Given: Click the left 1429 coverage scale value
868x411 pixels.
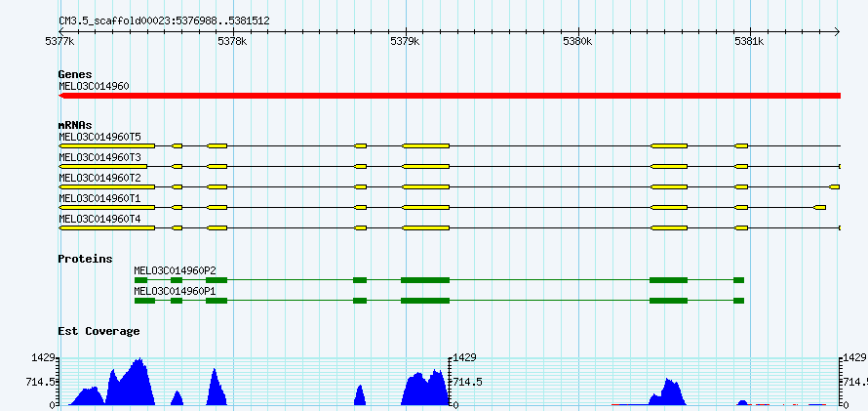Looking at the screenshot, I should [44, 358].
